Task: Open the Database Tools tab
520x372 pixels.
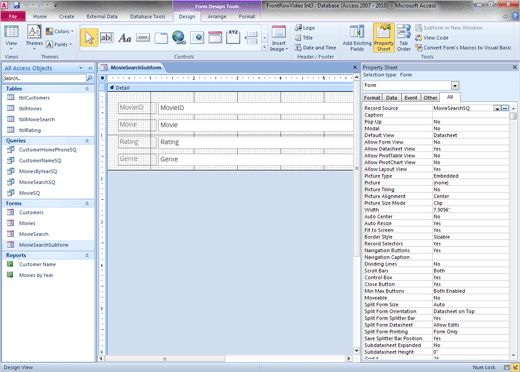Action: tap(148, 16)
